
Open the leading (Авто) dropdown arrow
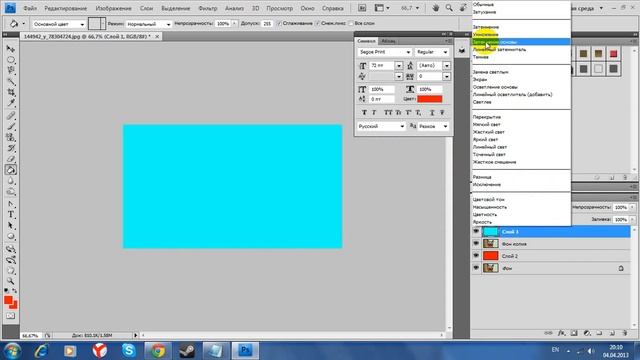pyautogui.click(x=447, y=66)
